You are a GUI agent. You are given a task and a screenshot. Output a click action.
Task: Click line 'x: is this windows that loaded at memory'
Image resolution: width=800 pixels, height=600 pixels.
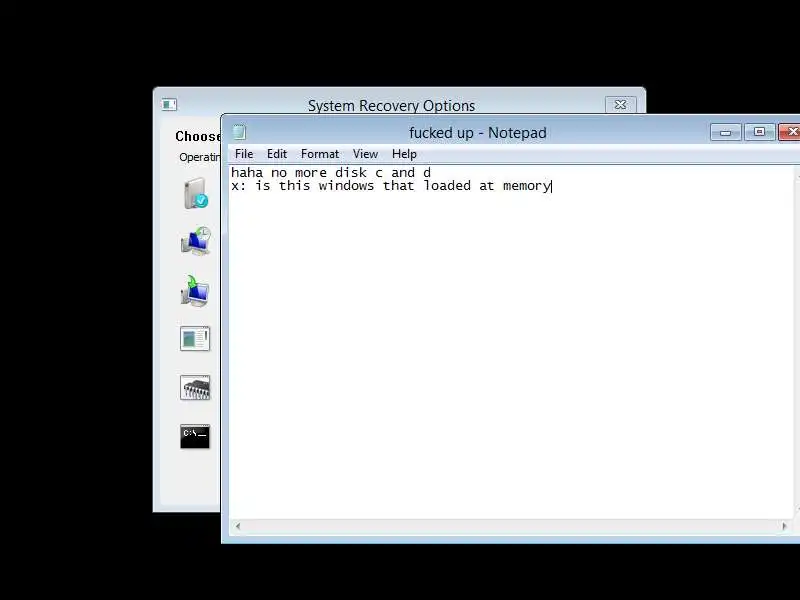[x=391, y=186]
